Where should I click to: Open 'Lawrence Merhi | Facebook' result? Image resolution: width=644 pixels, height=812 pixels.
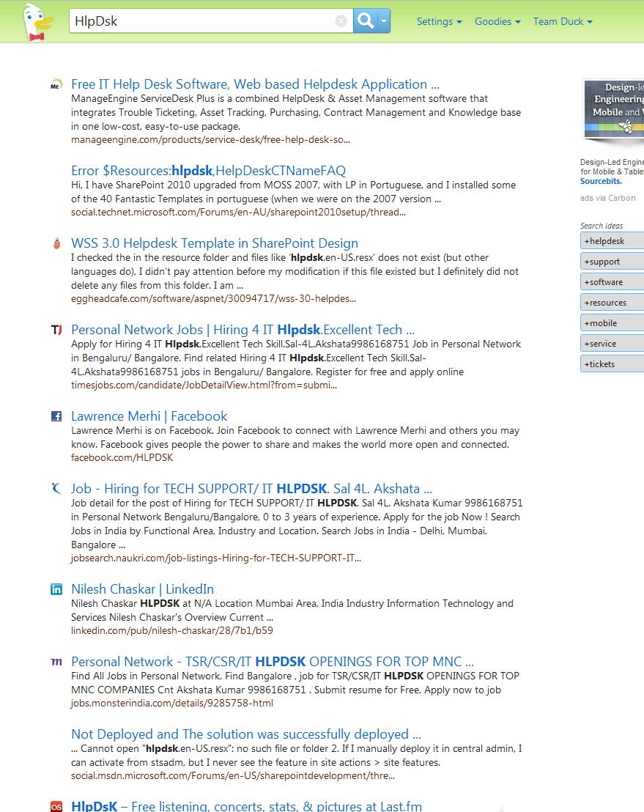pyautogui.click(x=149, y=416)
